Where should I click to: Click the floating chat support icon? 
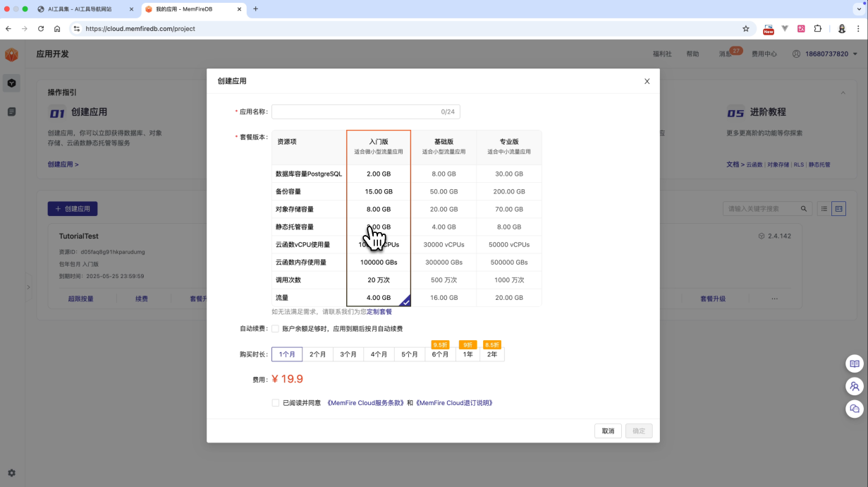[x=855, y=409]
